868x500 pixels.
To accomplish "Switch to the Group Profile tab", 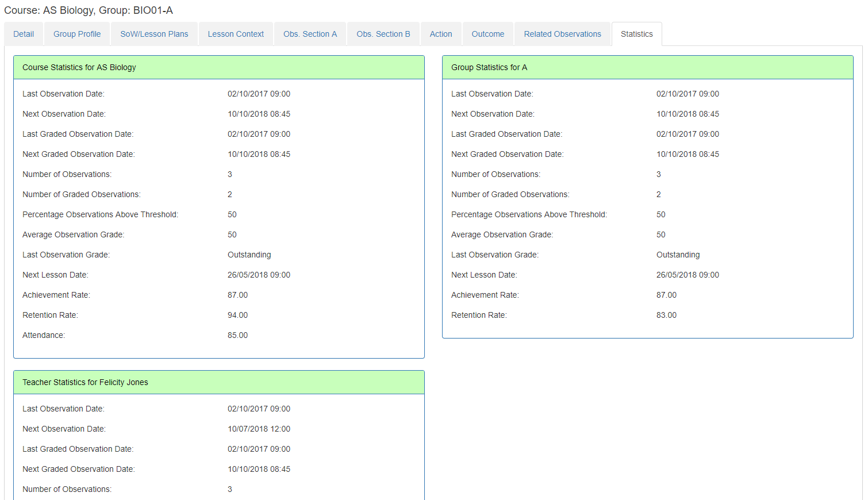I will click(x=77, y=34).
